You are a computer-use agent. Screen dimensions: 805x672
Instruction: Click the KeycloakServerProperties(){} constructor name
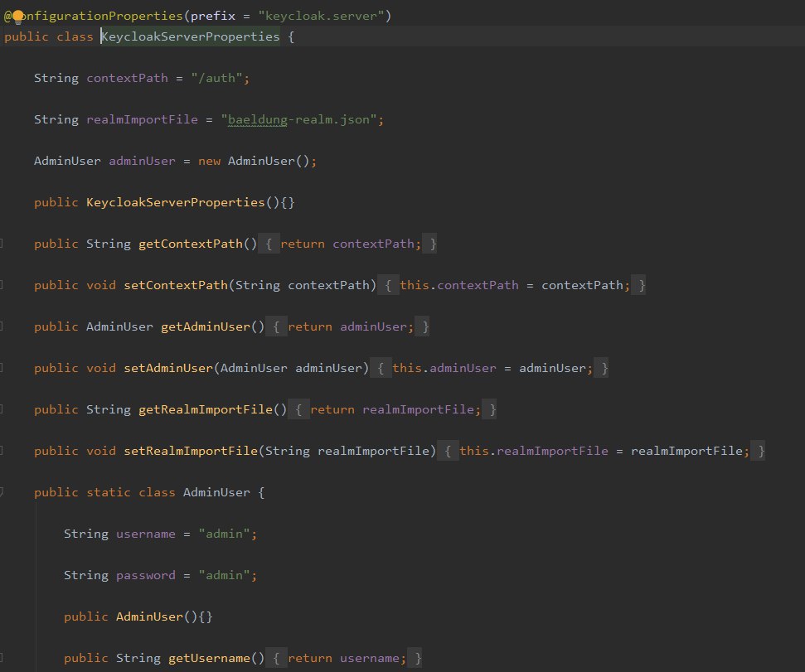click(x=176, y=203)
